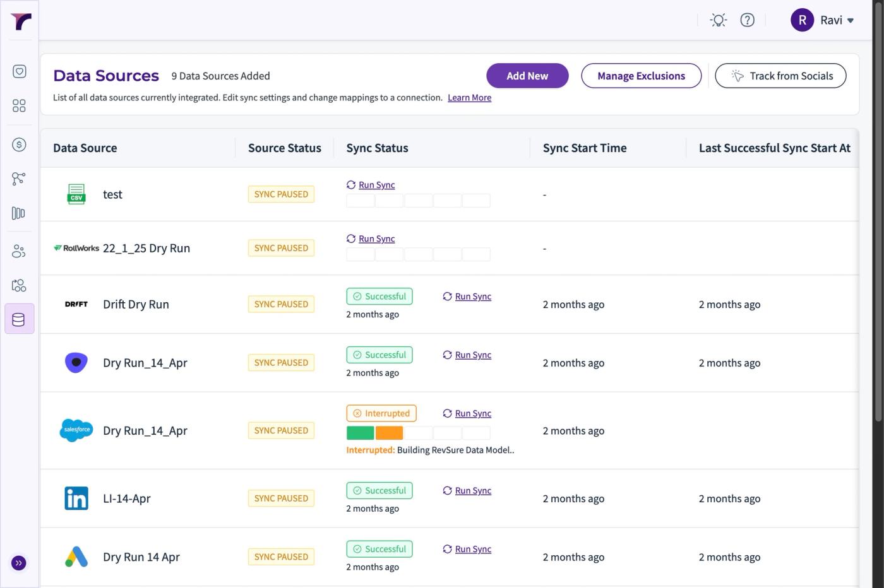884x588 pixels.
Task: Follow the Learn More link
Action: 469,98
